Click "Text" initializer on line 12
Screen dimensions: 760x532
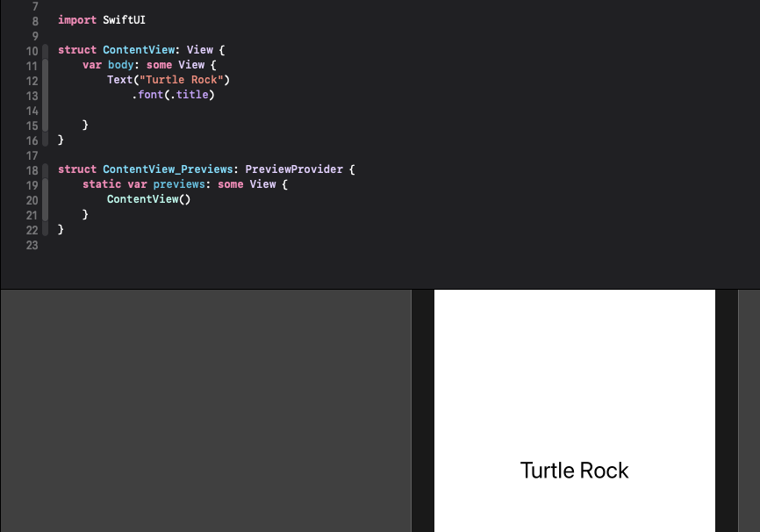click(119, 80)
